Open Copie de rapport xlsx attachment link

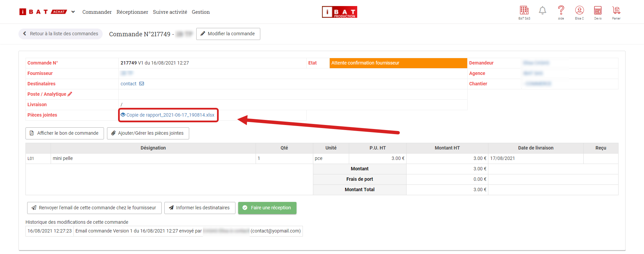[170, 115]
